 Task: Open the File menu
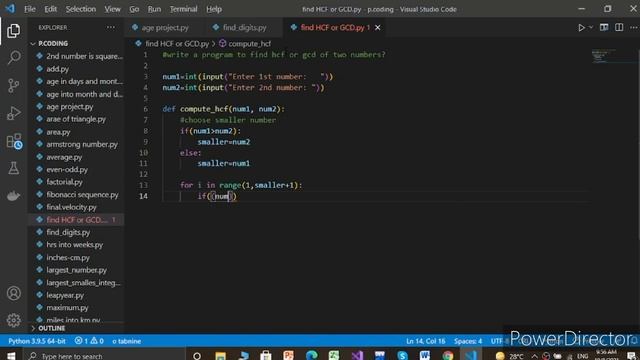pos(30,9)
